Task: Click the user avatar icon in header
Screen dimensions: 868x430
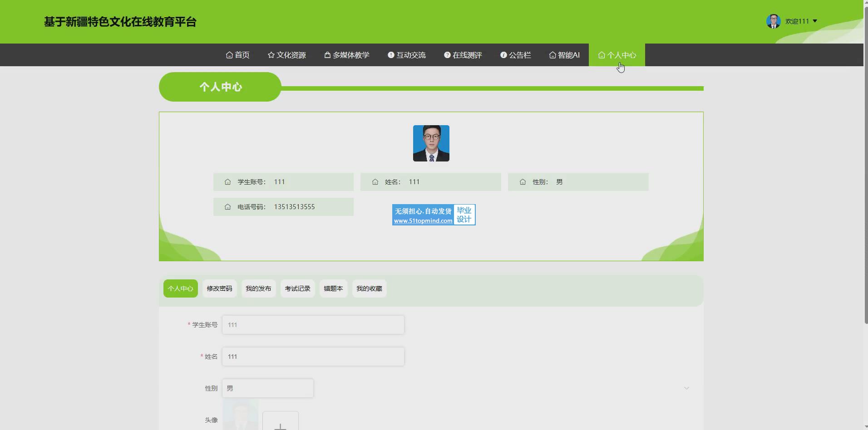Action: pyautogui.click(x=773, y=21)
